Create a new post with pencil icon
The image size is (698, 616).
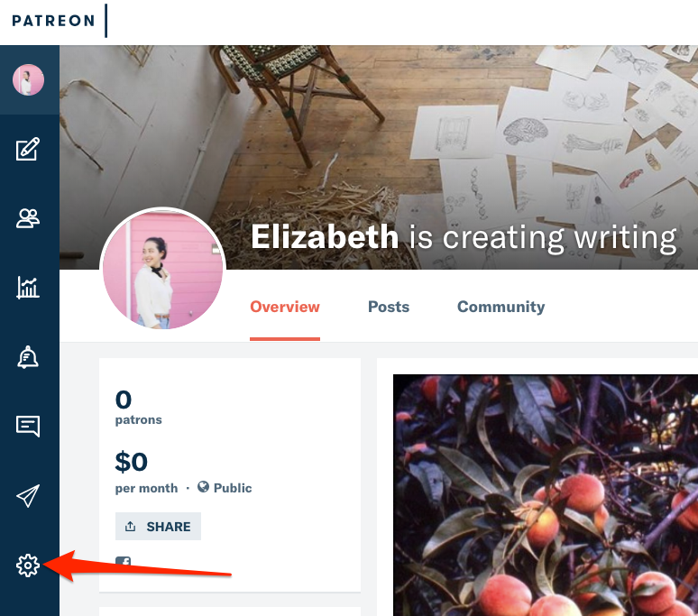pos(28,149)
